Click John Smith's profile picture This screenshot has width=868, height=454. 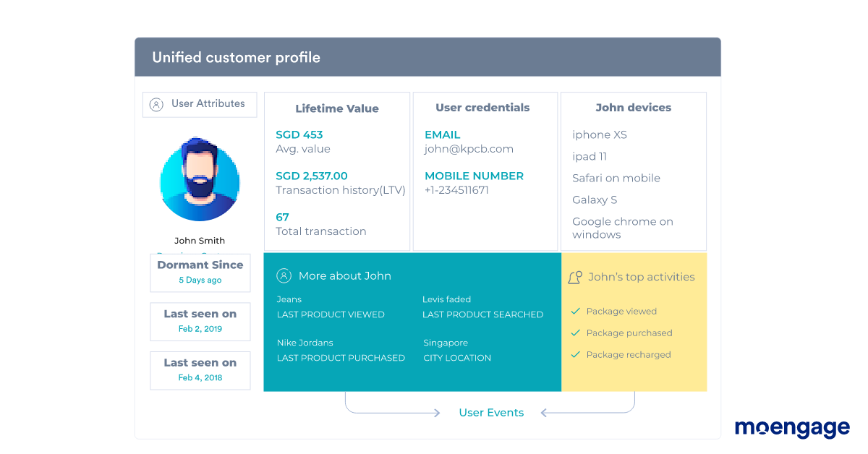coord(200,179)
